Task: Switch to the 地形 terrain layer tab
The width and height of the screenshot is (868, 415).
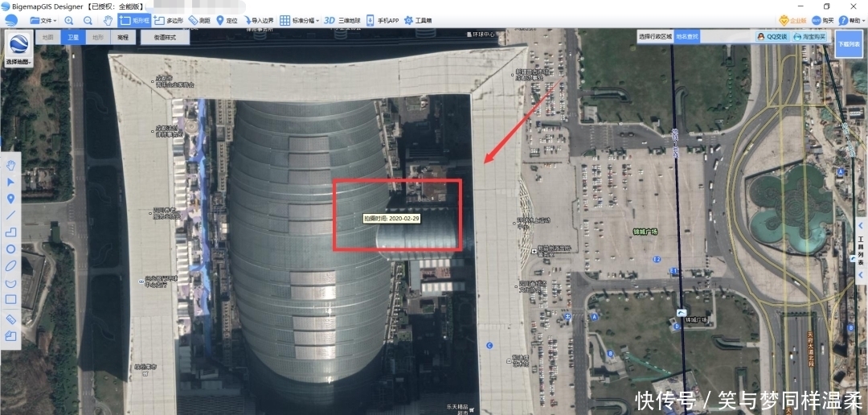Action: click(x=98, y=37)
